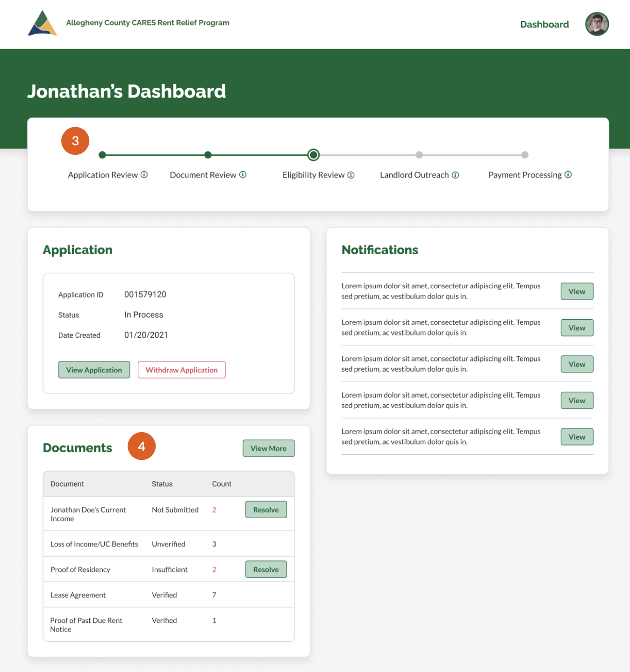View the fifth notification
Screen dimensions: 630x672
pyautogui.click(x=577, y=437)
